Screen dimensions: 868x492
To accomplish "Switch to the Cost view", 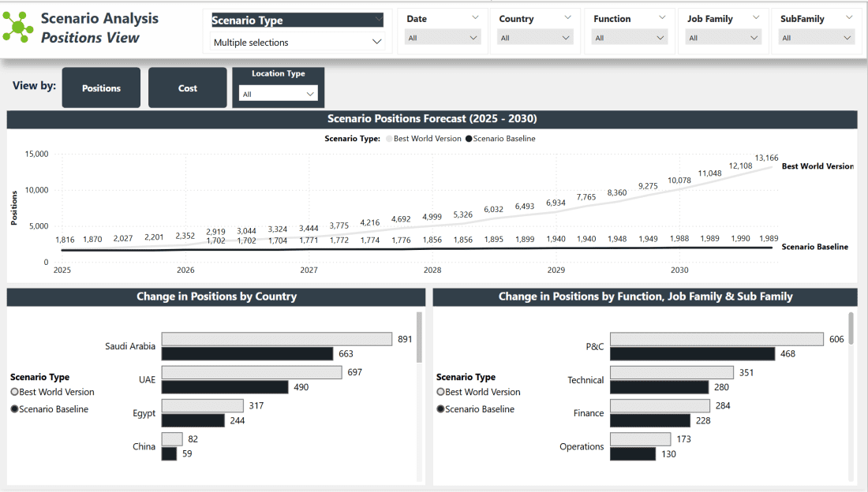I will [x=188, y=88].
